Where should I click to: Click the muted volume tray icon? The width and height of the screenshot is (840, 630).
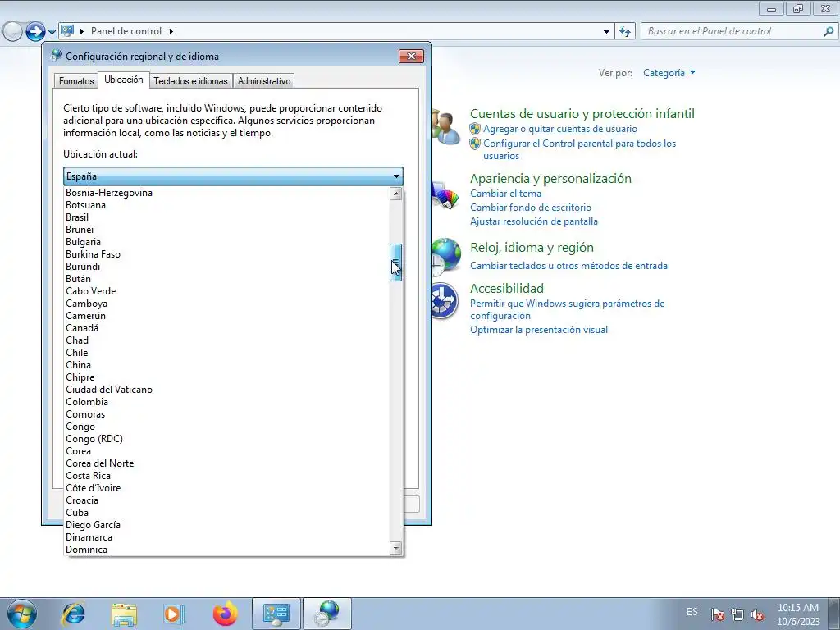click(757, 614)
